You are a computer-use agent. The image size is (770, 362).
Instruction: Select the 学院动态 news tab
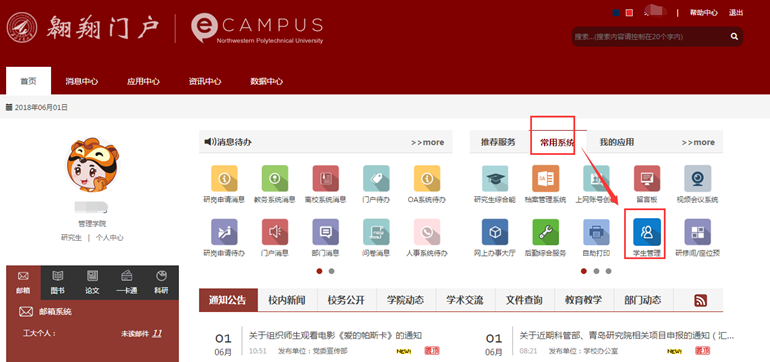[406, 300]
